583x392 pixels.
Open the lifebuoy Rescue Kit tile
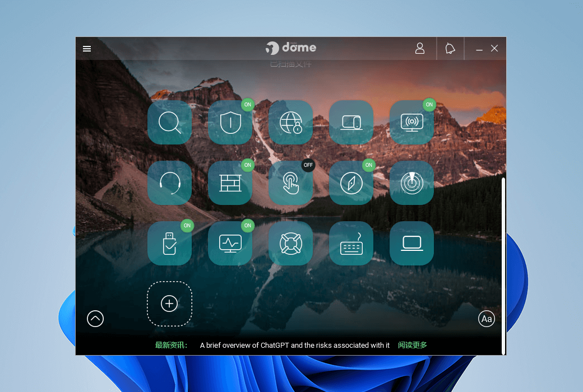coord(290,244)
